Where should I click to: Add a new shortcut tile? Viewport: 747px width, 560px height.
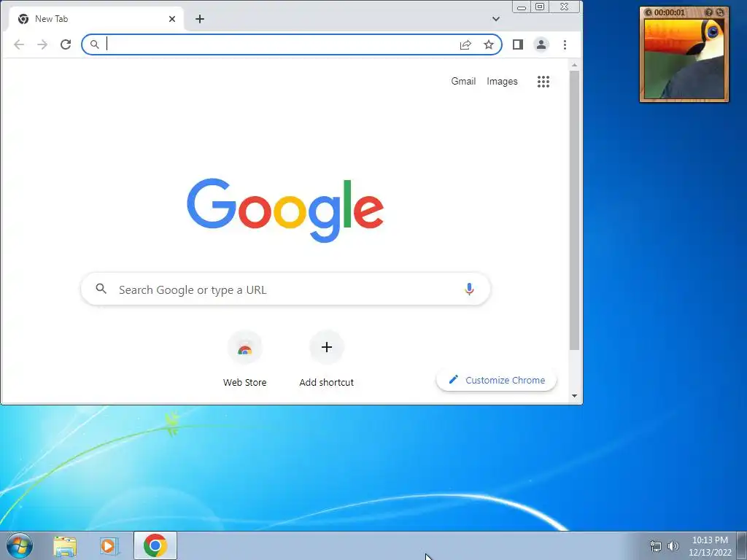327,359
